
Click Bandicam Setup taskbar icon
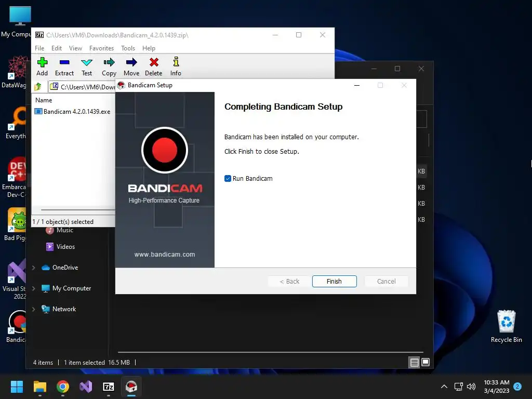coord(131,387)
